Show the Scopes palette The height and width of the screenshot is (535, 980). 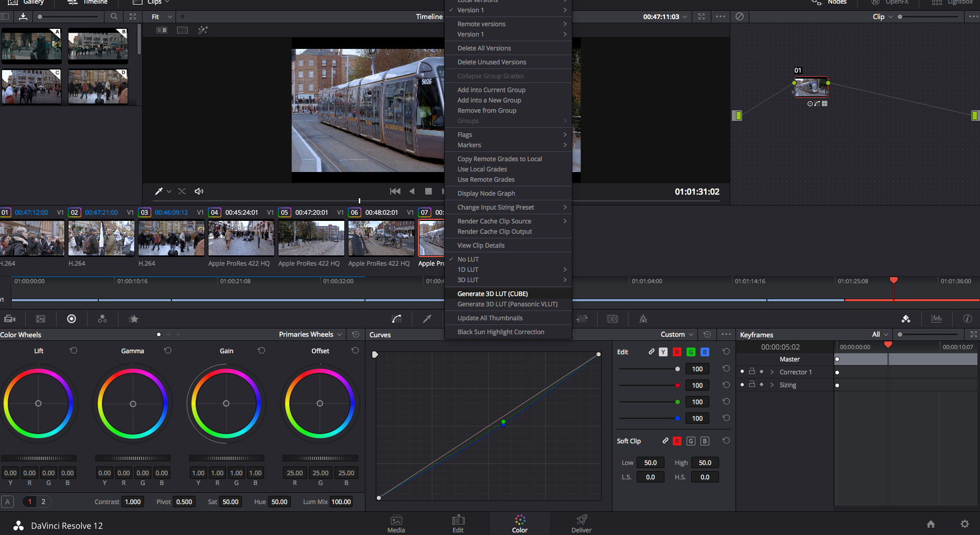937,319
